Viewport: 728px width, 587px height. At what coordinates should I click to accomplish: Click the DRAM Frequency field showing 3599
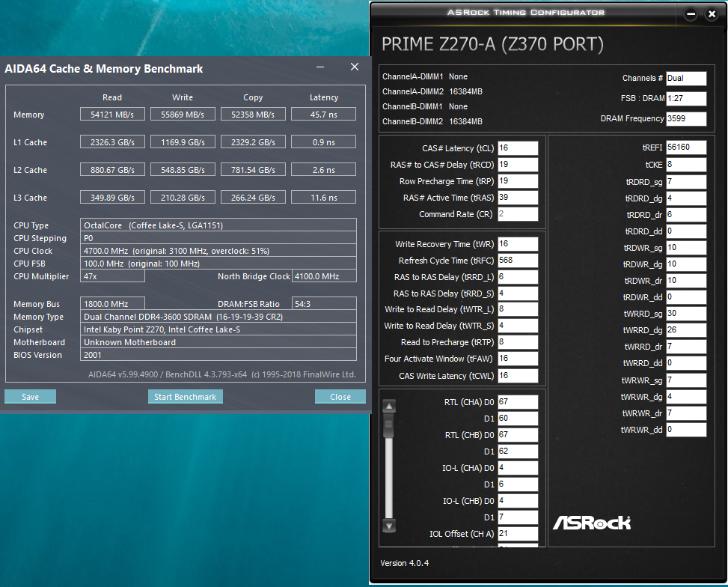point(686,118)
